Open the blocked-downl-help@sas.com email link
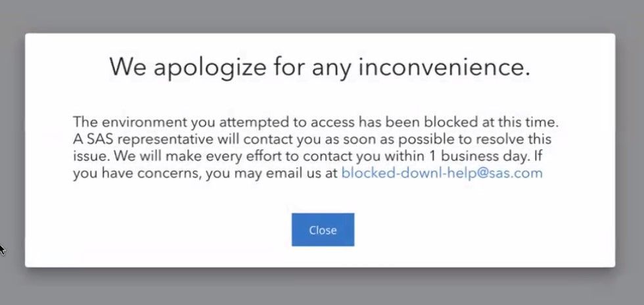644x305 pixels. (x=442, y=174)
